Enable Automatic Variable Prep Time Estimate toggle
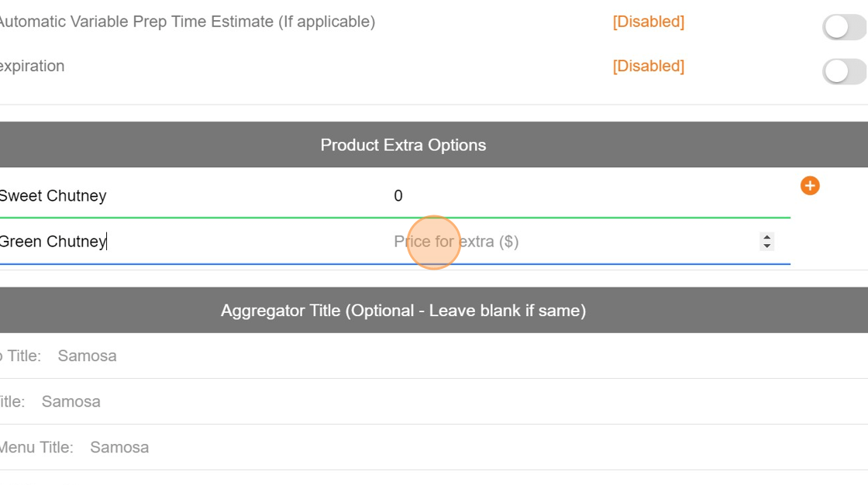The width and height of the screenshot is (868, 485). click(843, 28)
